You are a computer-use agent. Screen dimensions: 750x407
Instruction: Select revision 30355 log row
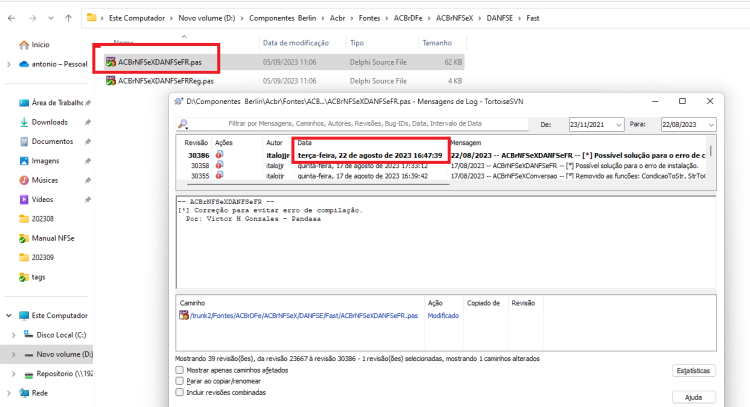(x=442, y=176)
